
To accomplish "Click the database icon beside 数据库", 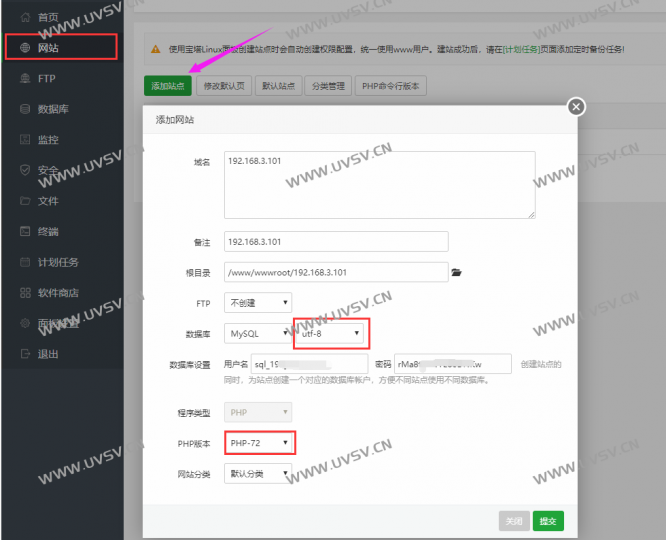I will [25, 109].
